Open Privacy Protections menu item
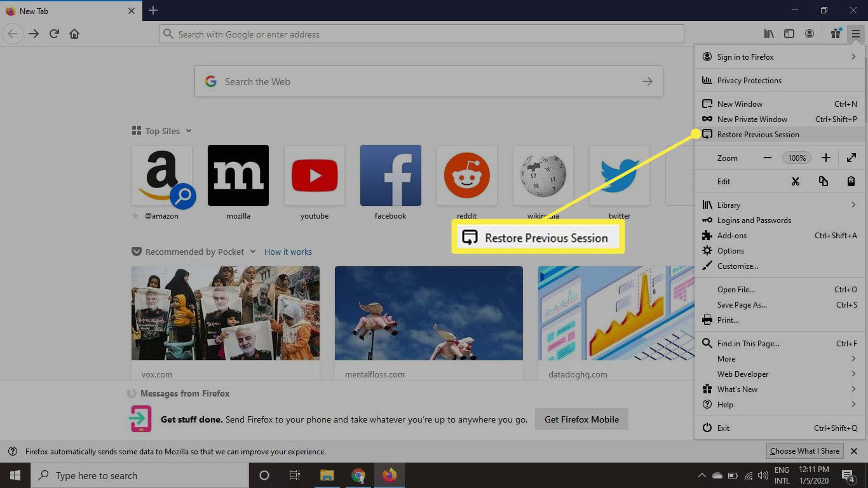Image resolution: width=868 pixels, height=488 pixels. click(780, 81)
